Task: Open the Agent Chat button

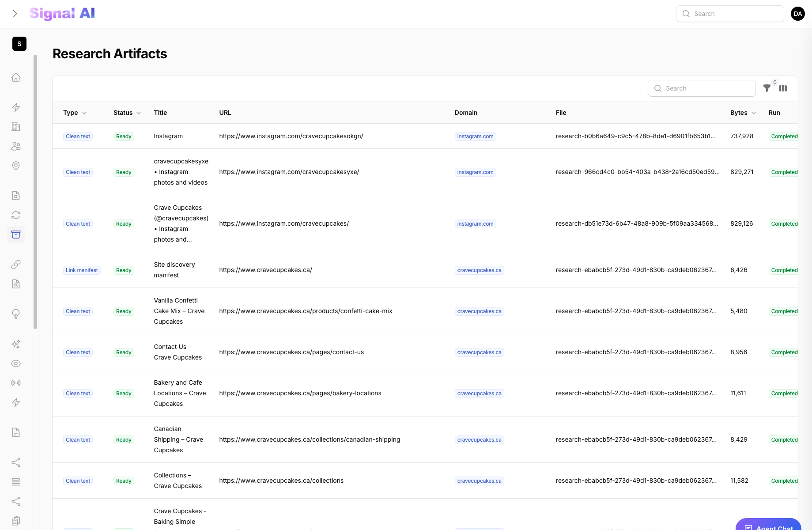Action: pyautogui.click(x=768, y=524)
